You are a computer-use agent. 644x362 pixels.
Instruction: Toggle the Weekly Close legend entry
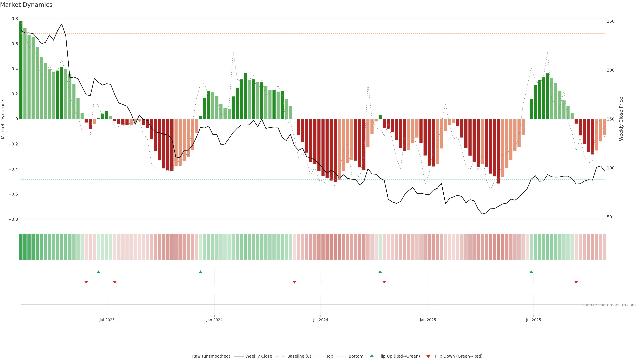[x=258, y=356]
